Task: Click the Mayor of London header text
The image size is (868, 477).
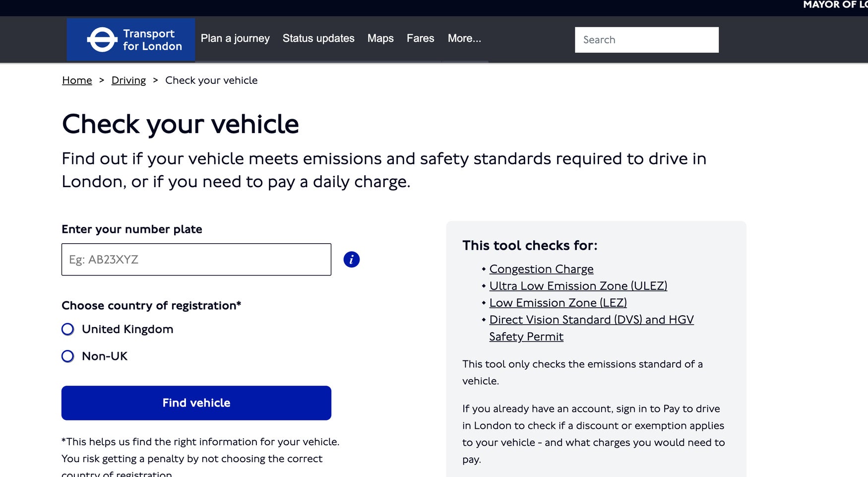Action: click(x=835, y=5)
